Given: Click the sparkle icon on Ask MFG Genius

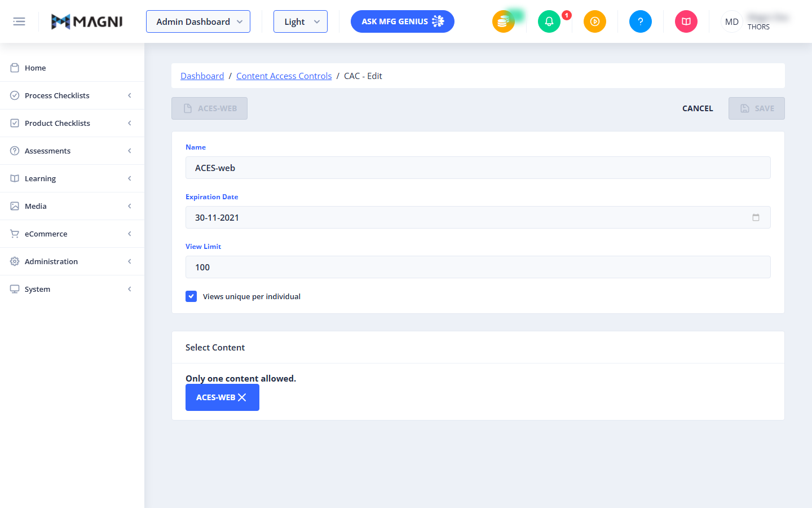Looking at the screenshot, I should pyautogui.click(x=438, y=21).
